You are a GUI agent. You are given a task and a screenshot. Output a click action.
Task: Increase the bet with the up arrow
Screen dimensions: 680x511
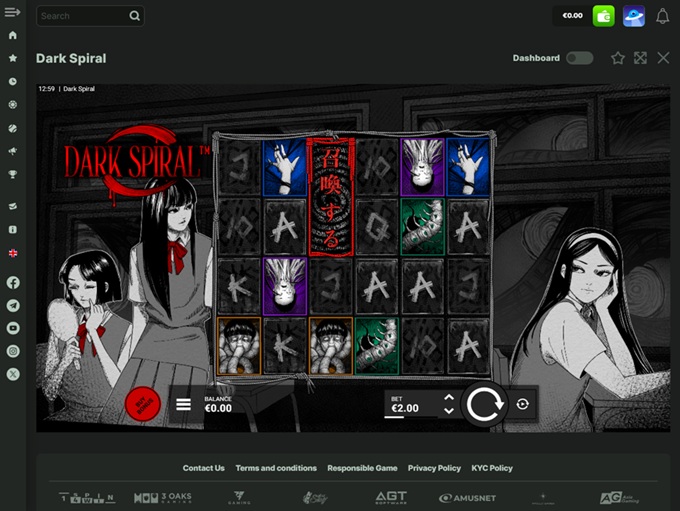pyautogui.click(x=448, y=398)
